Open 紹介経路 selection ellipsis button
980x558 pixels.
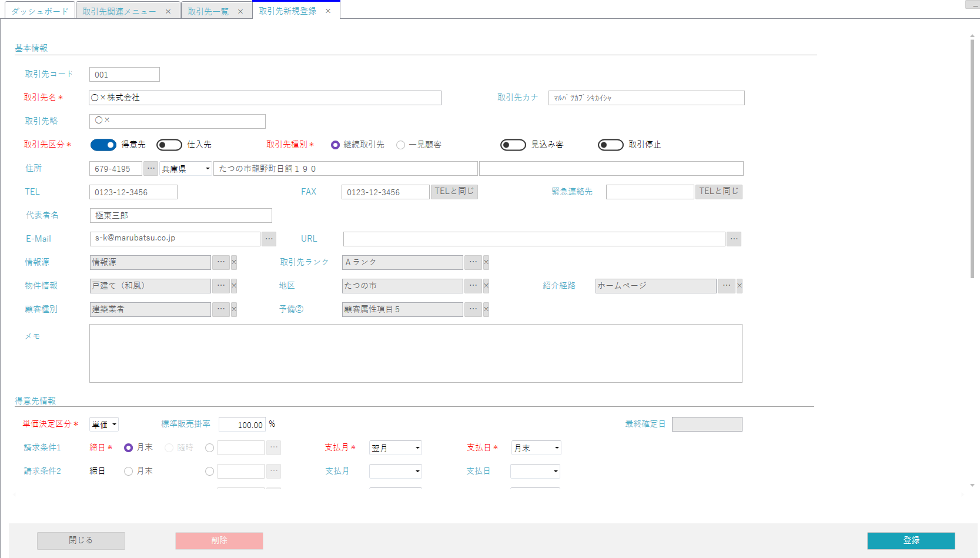coord(727,286)
